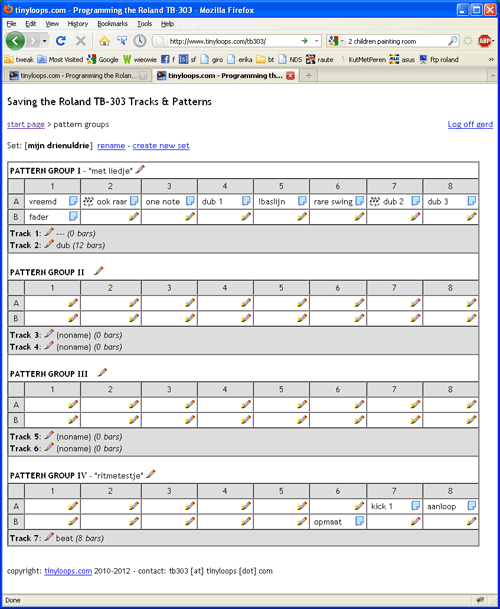Open the Tools menu
The width and height of the screenshot is (500, 609).
coord(145,24)
